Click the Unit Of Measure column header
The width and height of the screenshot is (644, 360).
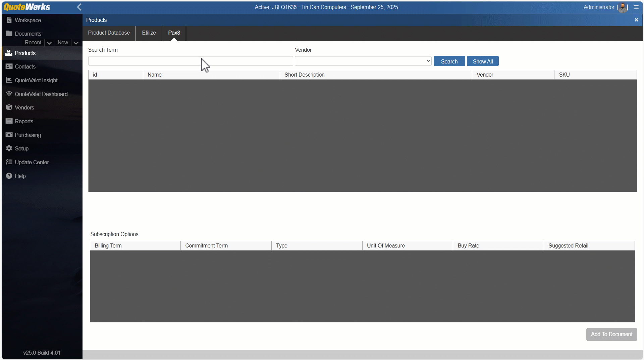click(x=408, y=246)
